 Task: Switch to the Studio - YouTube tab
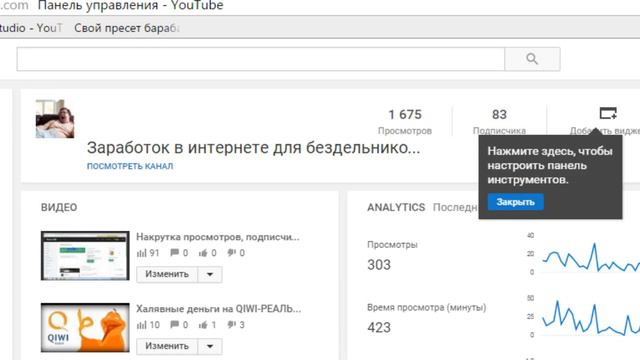click(x=31, y=28)
